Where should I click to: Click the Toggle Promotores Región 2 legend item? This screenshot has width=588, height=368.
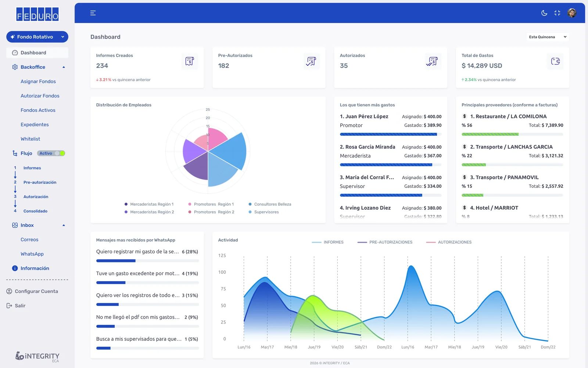[211, 212]
